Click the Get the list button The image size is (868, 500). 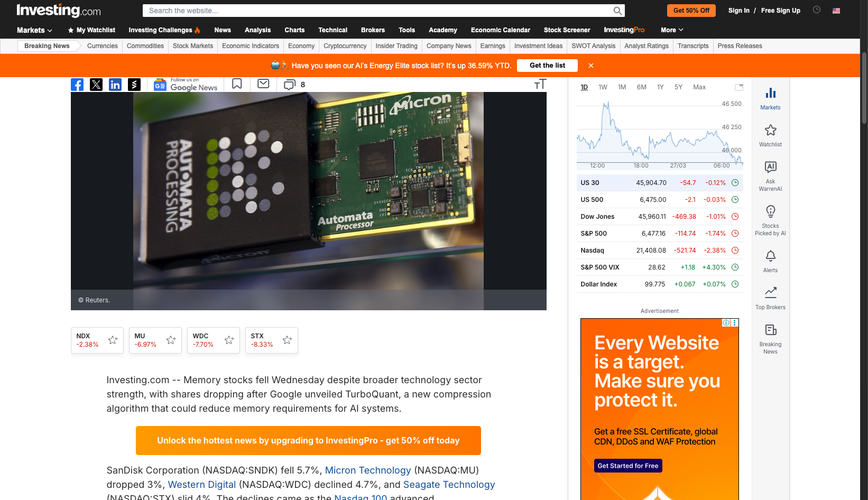point(547,66)
